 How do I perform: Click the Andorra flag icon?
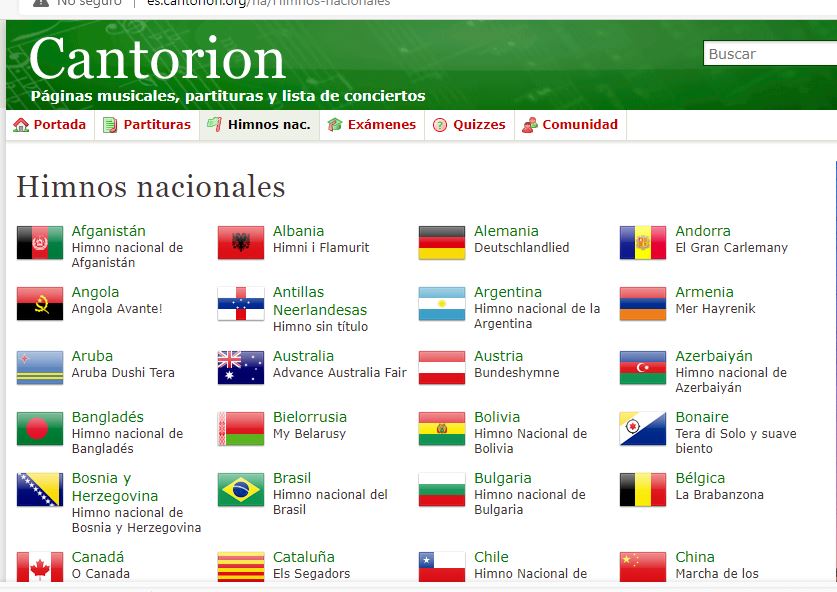coord(643,242)
